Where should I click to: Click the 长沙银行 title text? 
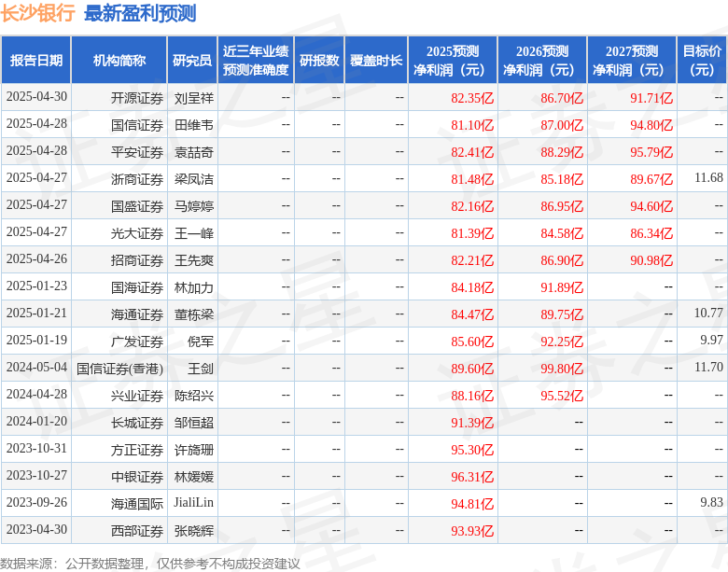click(37, 13)
